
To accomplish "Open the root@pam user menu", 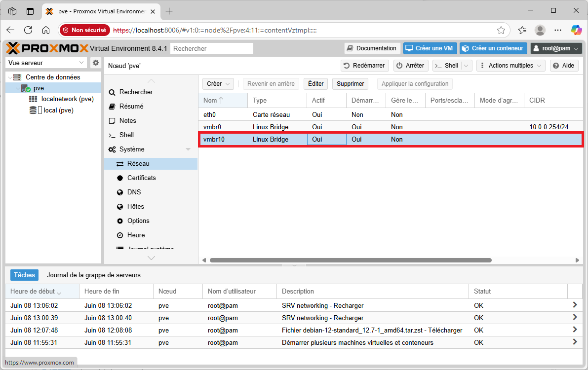I will [556, 48].
